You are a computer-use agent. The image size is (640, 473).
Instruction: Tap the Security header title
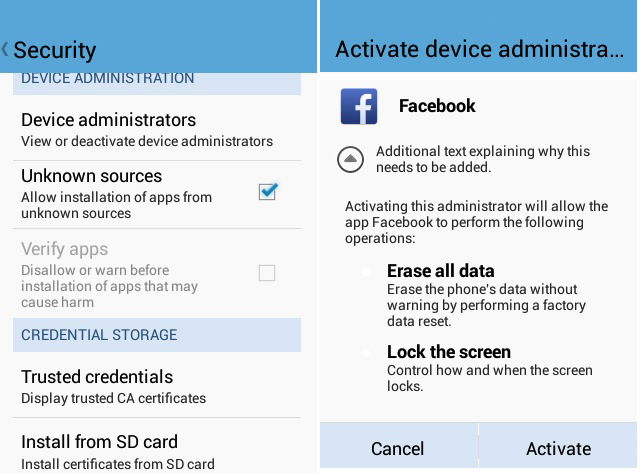[x=55, y=50]
